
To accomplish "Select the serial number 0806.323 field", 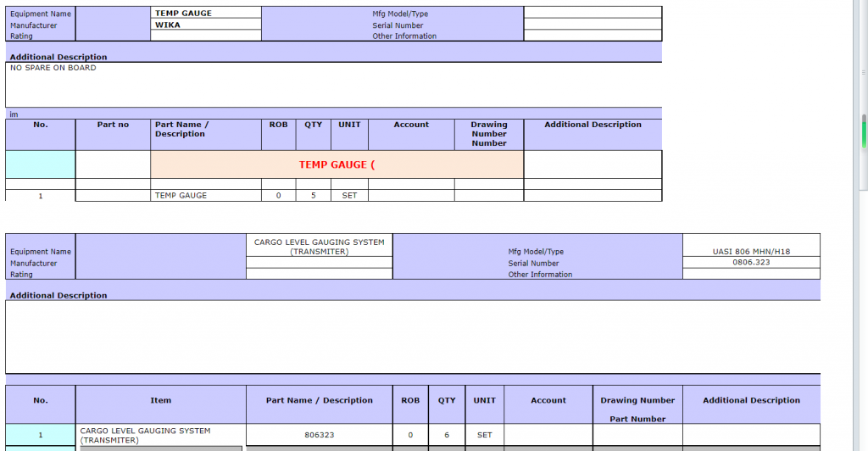I will (751, 263).
